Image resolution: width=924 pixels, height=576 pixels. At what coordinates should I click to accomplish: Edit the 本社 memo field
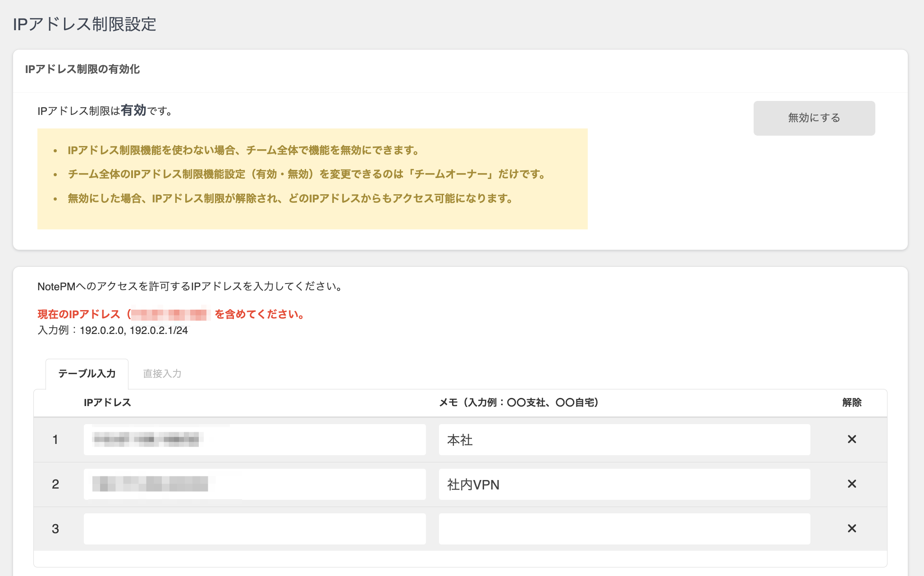624,439
